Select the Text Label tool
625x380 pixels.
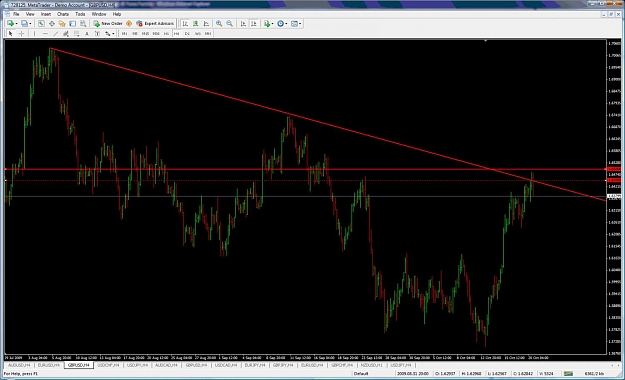(x=97, y=33)
